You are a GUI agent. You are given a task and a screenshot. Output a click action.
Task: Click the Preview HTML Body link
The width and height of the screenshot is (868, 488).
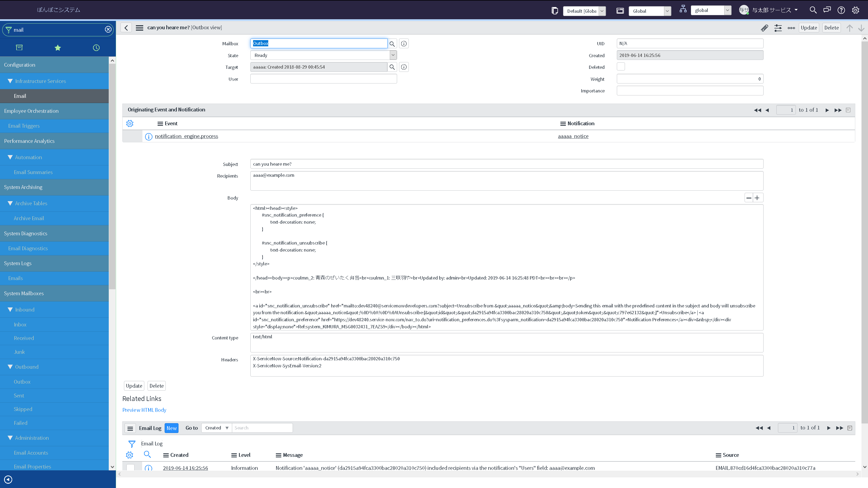[144, 410]
